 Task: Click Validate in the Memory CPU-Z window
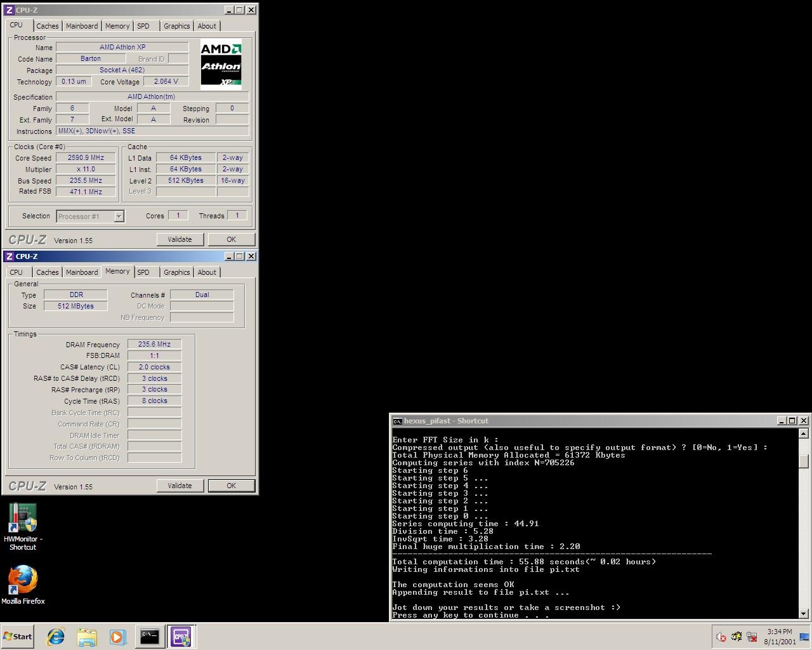[180, 486]
